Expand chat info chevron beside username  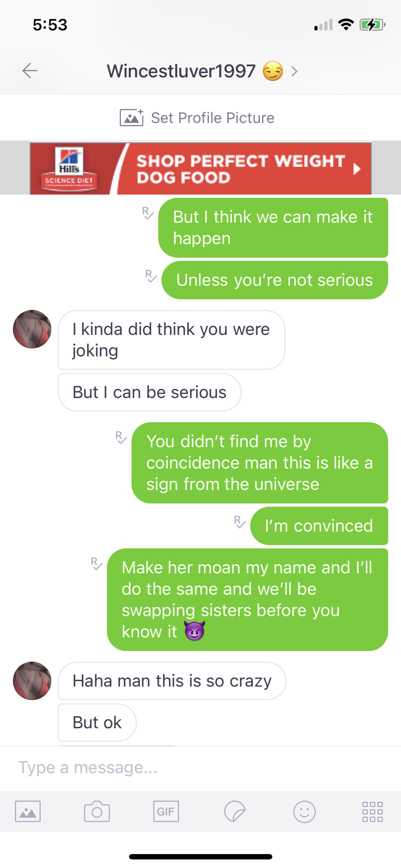[x=295, y=71]
